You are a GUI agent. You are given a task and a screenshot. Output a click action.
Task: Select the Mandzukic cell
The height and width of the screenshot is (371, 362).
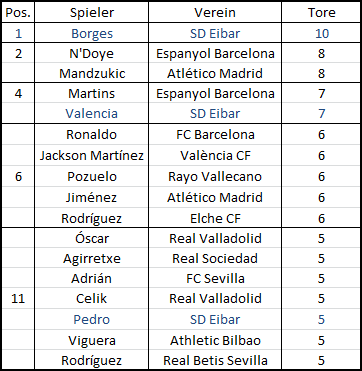[92, 73]
